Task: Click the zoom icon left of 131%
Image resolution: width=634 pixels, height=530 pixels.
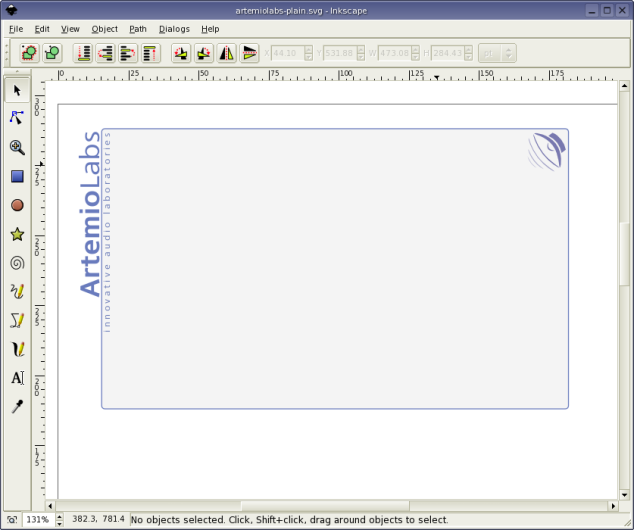Action: click(x=12, y=519)
